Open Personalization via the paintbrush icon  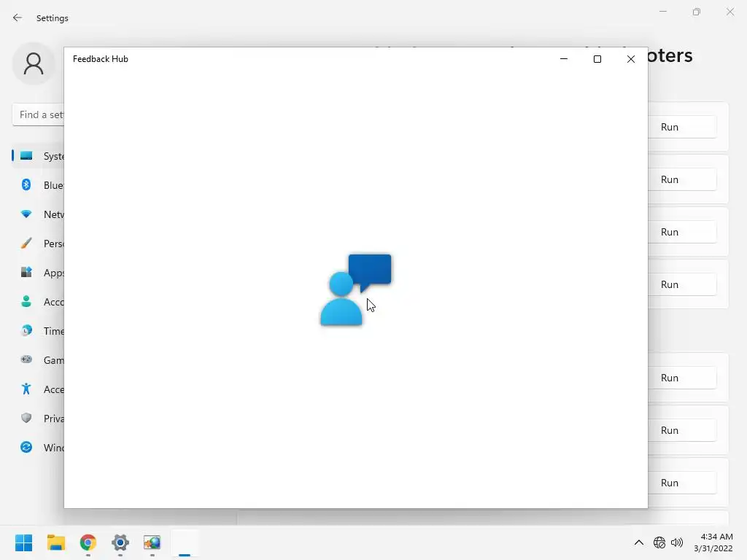coord(26,244)
